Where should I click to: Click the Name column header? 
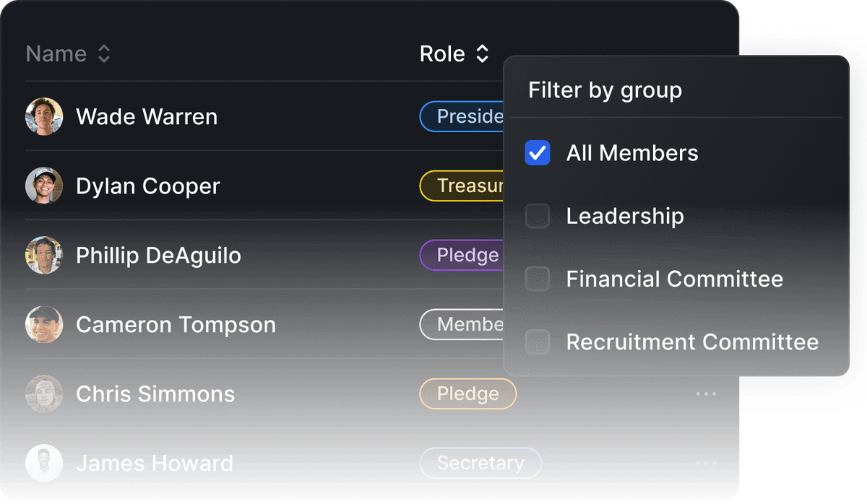(55, 53)
